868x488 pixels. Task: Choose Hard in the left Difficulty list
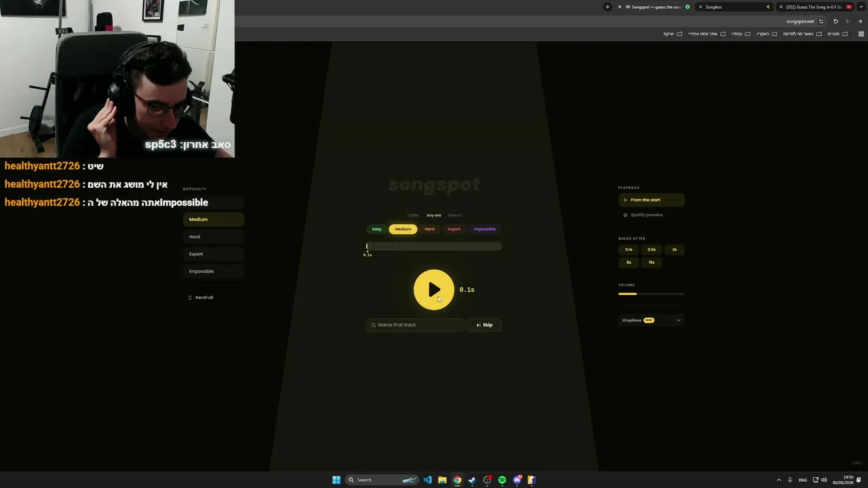[214, 237]
